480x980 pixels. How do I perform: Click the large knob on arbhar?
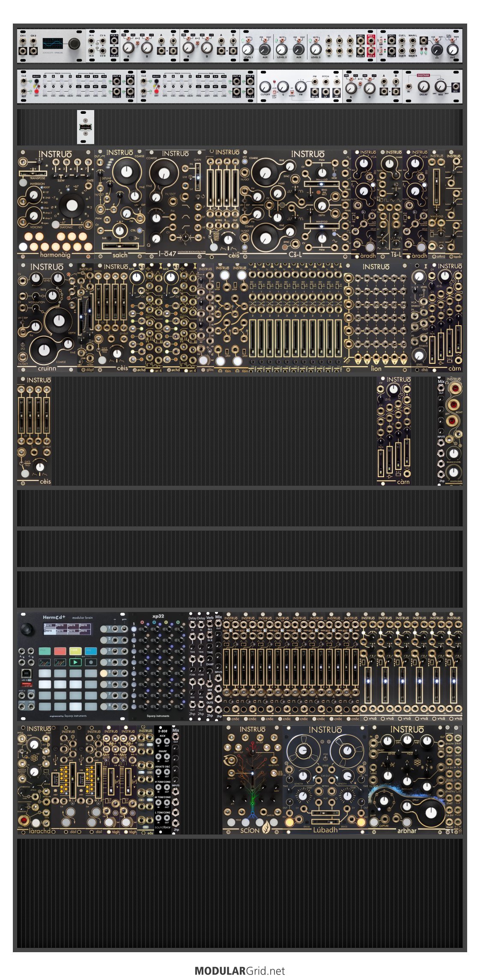point(431,813)
